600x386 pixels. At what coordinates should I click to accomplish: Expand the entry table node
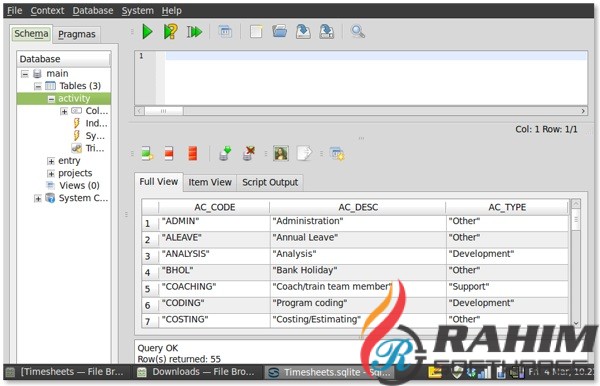tap(51, 161)
